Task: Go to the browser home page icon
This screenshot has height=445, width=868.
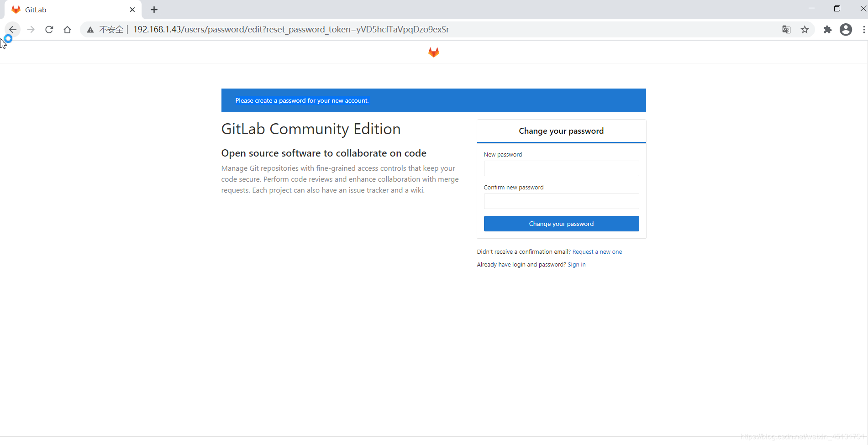Action: pos(68,30)
